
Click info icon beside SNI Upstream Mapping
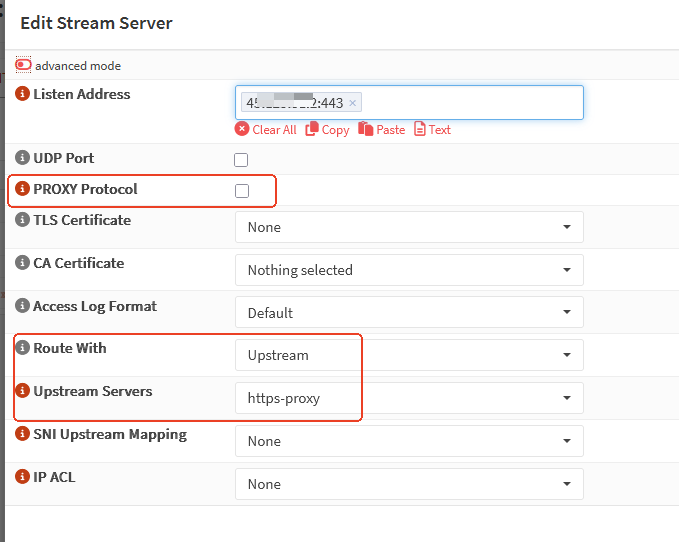(23, 434)
